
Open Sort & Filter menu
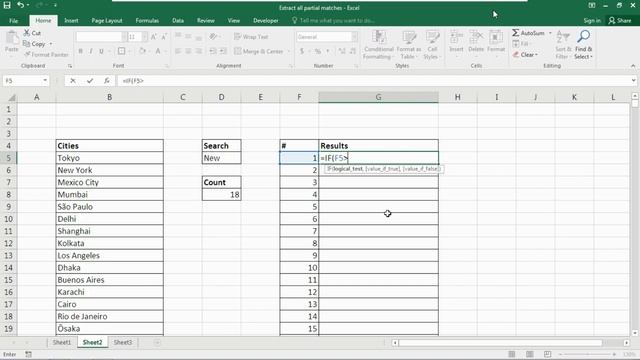(x=563, y=45)
